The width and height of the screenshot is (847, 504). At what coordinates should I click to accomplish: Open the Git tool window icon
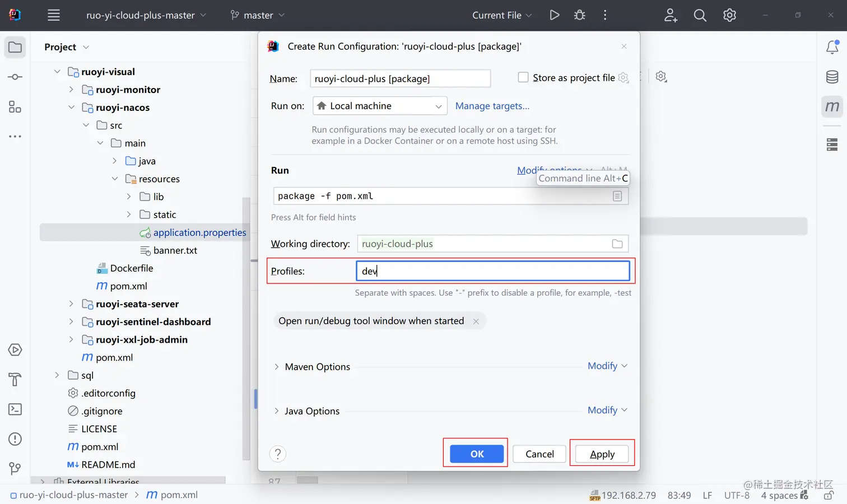click(15, 468)
